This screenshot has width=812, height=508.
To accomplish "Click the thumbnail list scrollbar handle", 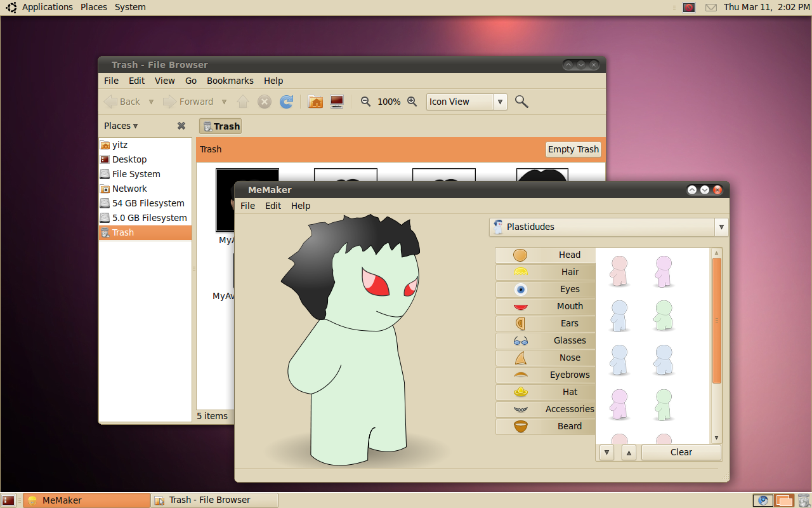I will 716,321.
